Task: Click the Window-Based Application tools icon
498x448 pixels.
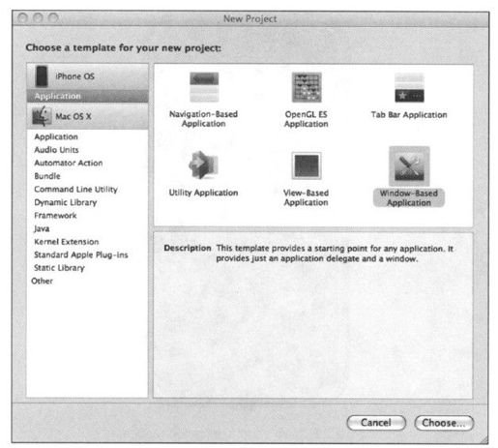Action: coord(409,166)
